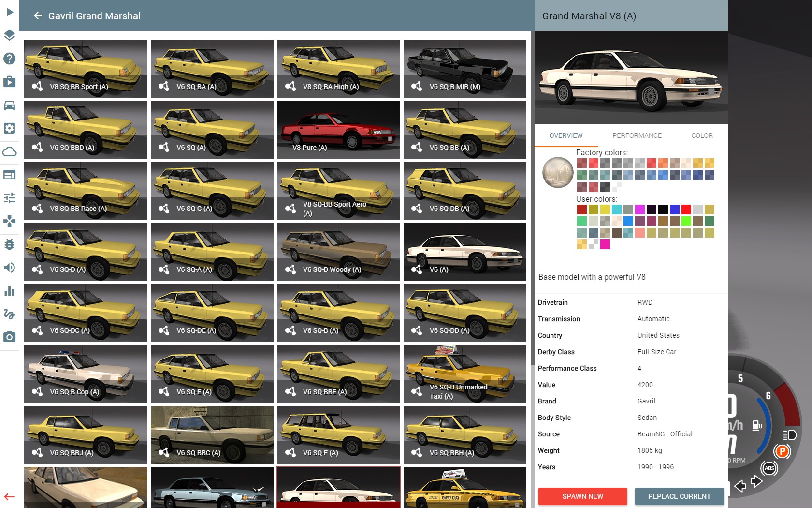Open the layers icon in the sidebar
This screenshot has width=812, height=508.
coord(10,35)
